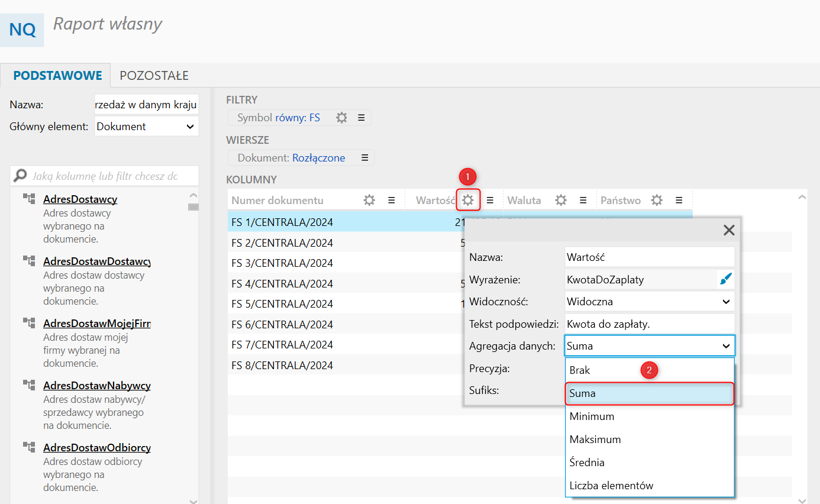Open gear settings for Waluta column
This screenshot has height=504, width=820.
click(x=561, y=201)
